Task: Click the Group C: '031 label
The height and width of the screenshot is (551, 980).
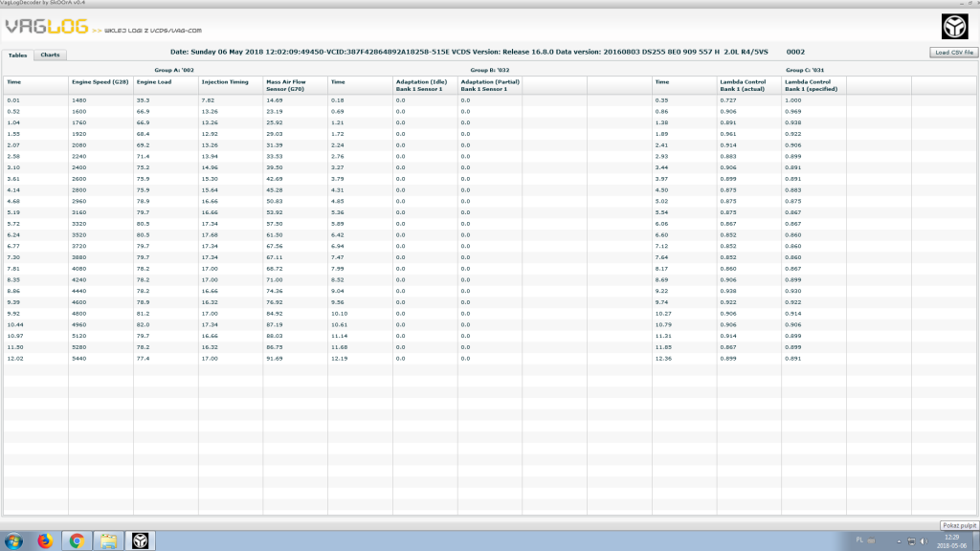Action: pos(805,70)
